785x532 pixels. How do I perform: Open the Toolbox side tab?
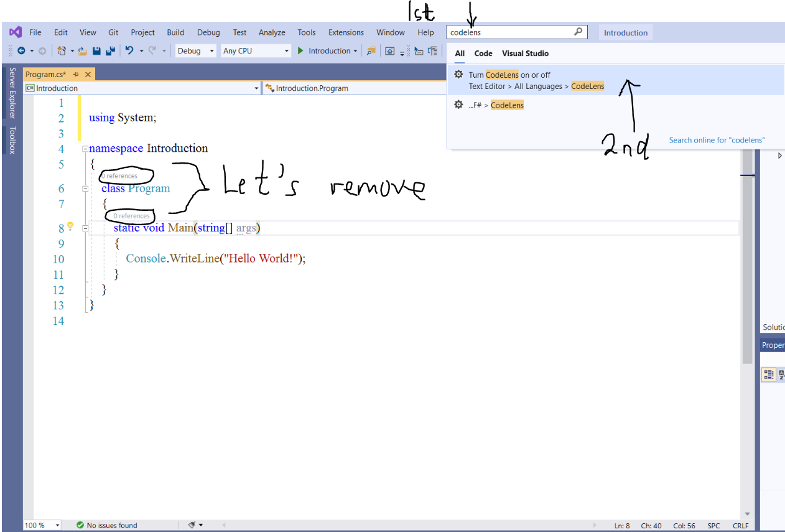11,140
